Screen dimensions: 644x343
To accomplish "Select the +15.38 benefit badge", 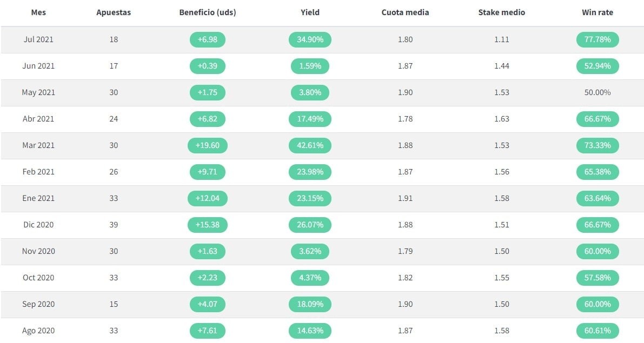I will (x=208, y=225).
